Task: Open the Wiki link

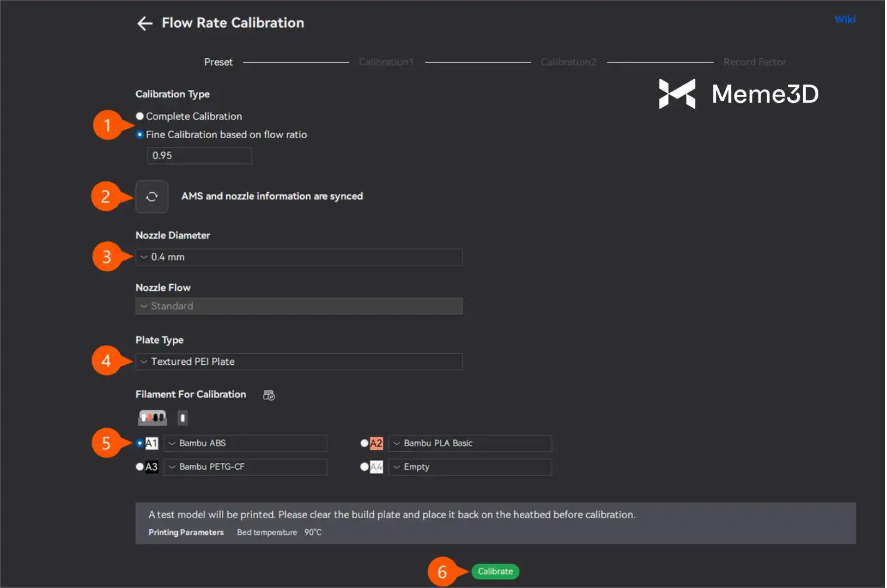Action: pyautogui.click(x=845, y=20)
